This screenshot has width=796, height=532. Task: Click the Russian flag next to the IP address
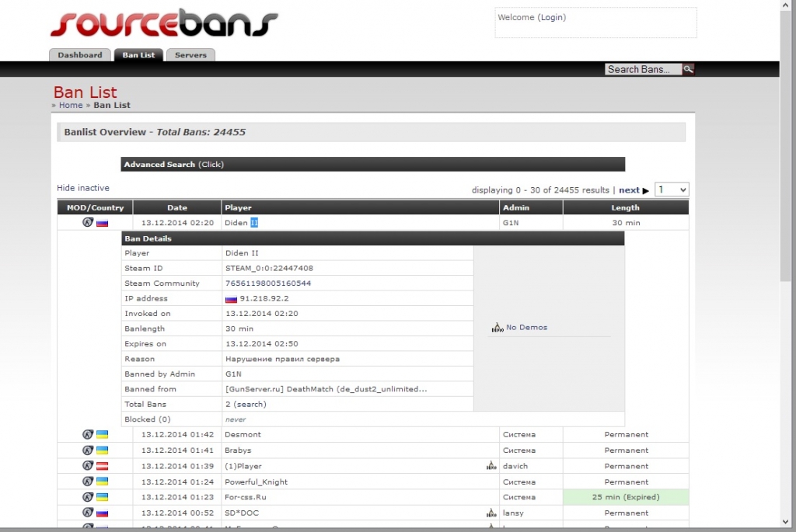click(231, 299)
